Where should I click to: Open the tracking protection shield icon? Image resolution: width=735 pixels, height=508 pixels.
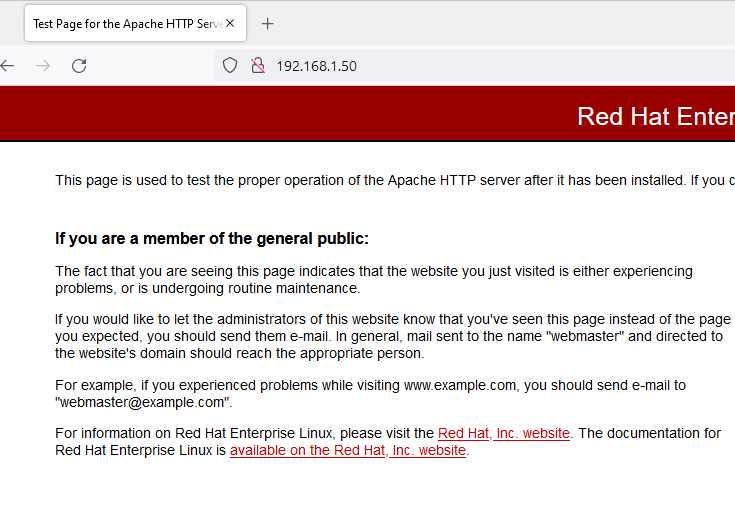pos(230,66)
